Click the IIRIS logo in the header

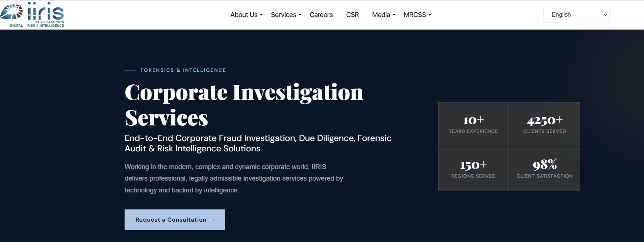[x=32, y=15]
